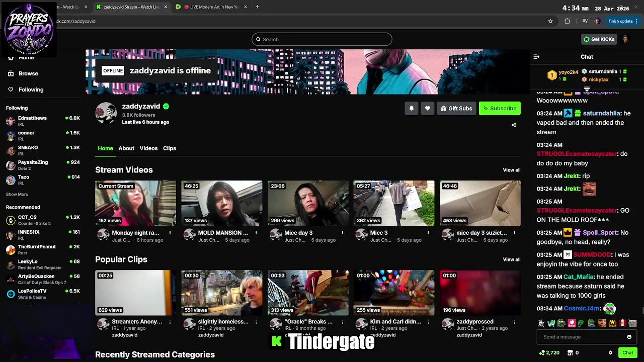644x362 pixels.
Task: Click the Tinder emote in quick emotes
Action: click(572, 323)
